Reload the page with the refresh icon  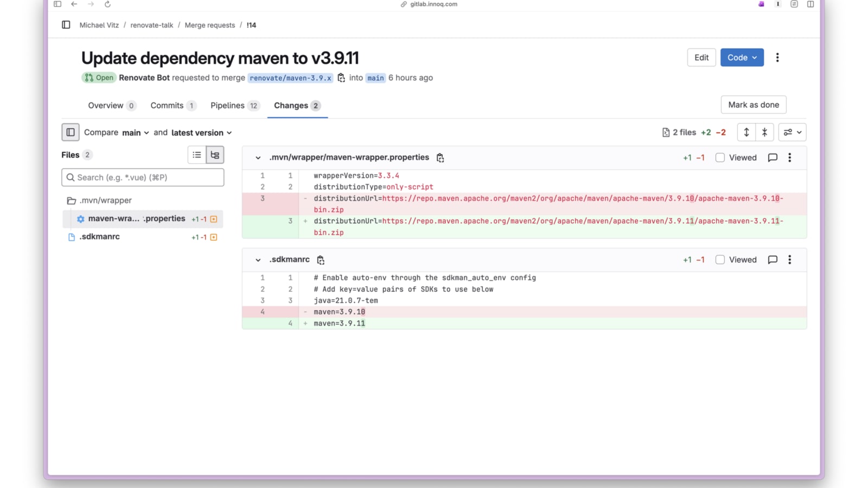pos(107,4)
